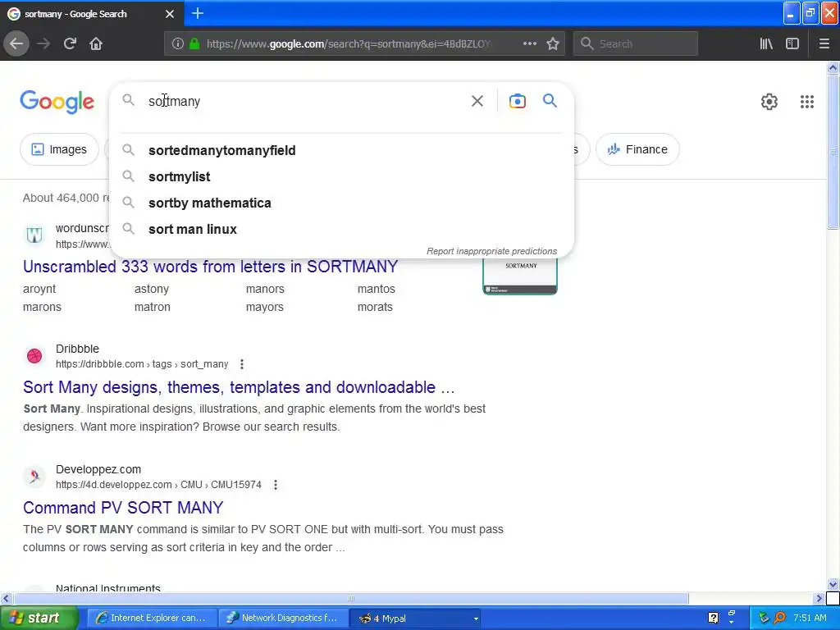The image size is (840, 630).
Task: Open the Windows start menu
Action: (x=39, y=618)
